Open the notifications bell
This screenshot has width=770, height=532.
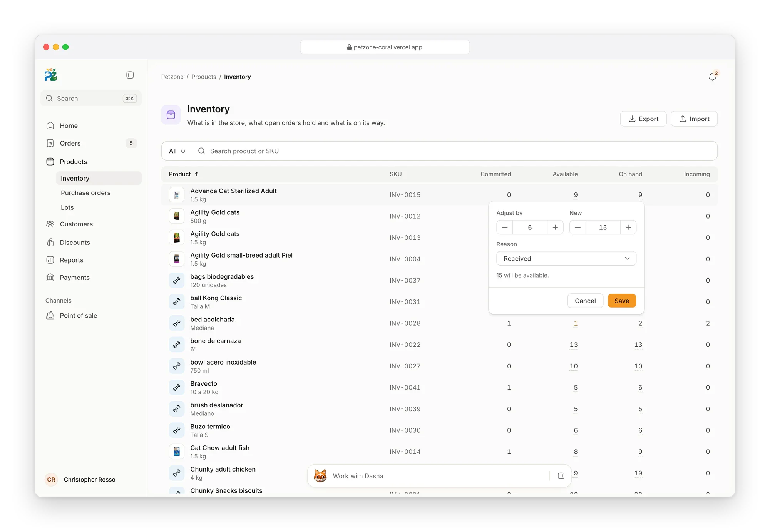(712, 77)
